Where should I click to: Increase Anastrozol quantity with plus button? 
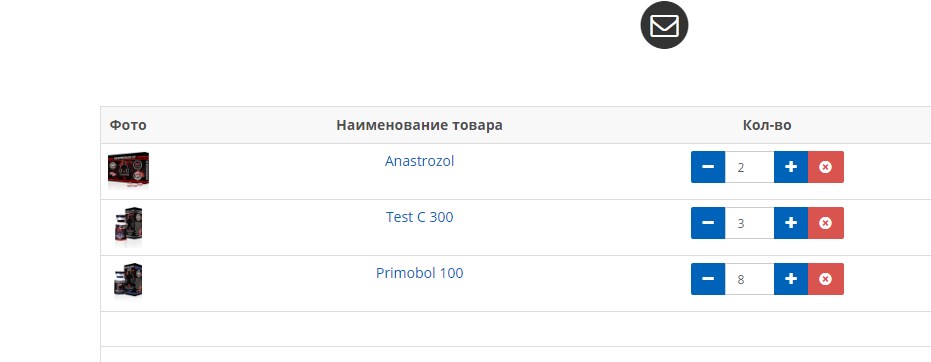point(791,167)
